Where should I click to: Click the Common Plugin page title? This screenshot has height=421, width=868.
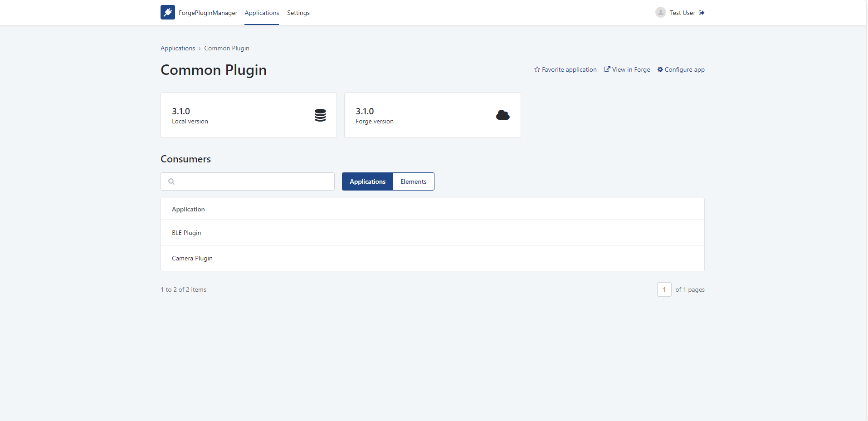214,70
